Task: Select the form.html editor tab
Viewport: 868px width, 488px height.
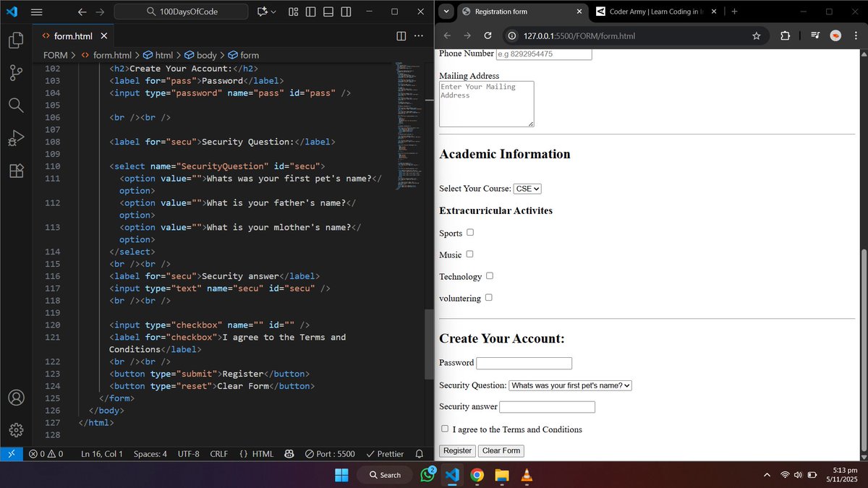Action: pos(73,36)
